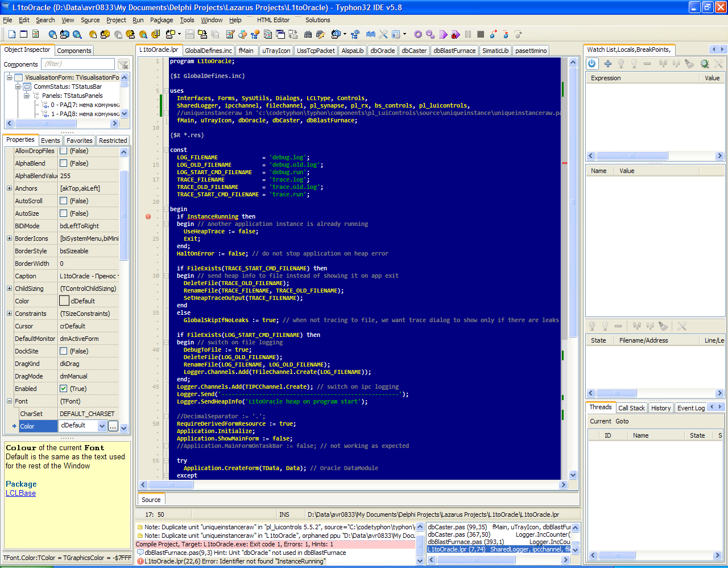Open the Package menu
The image size is (728, 568).
(162, 20)
